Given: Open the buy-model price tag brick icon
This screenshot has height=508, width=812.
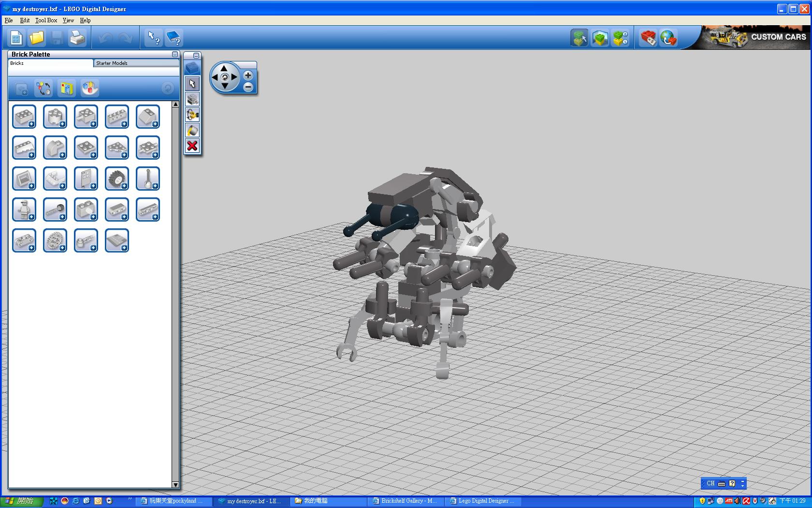Looking at the screenshot, I should [648, 38].
